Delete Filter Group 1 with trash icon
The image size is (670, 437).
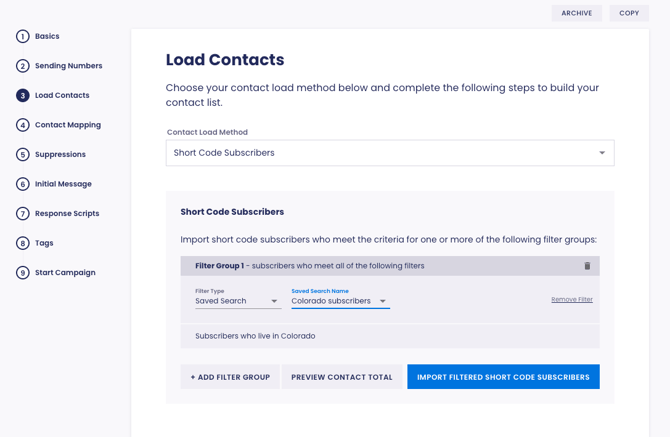click(x=587, y=266)
